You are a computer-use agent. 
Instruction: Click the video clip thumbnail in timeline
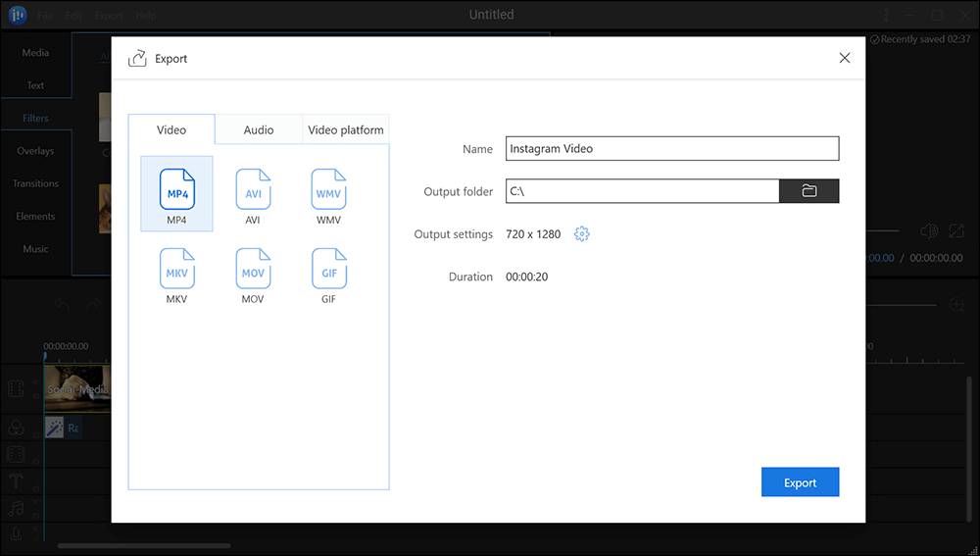76,388
